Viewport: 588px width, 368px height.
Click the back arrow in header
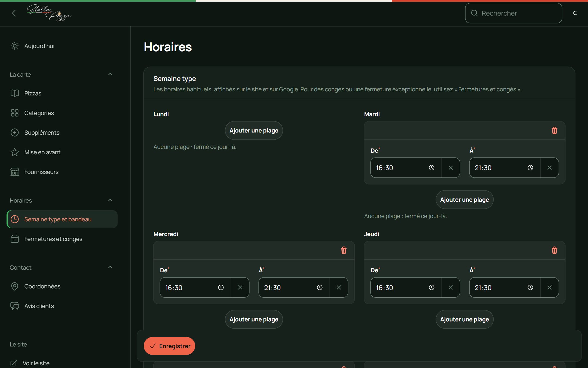pos(14,13)
